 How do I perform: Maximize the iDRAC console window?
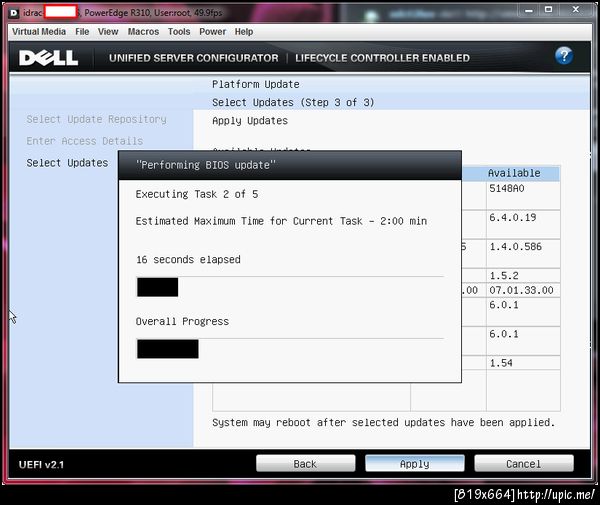[x=548, y=10]
